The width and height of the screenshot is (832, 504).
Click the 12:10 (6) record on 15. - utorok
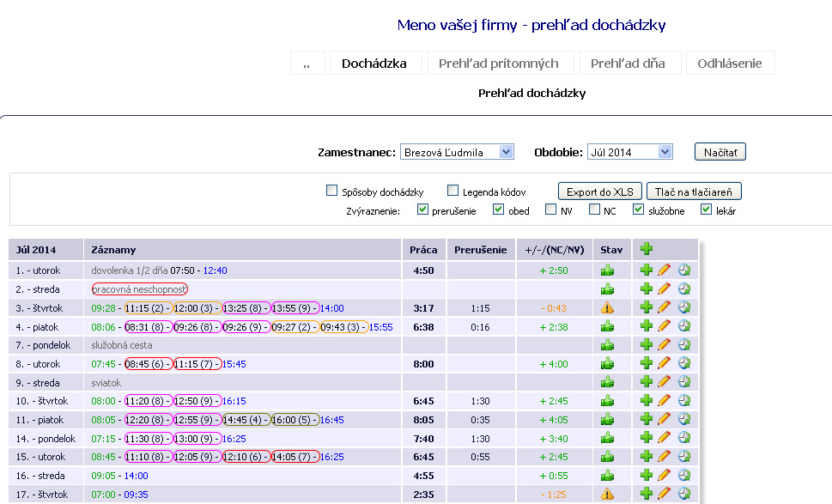tap(246, 457)
